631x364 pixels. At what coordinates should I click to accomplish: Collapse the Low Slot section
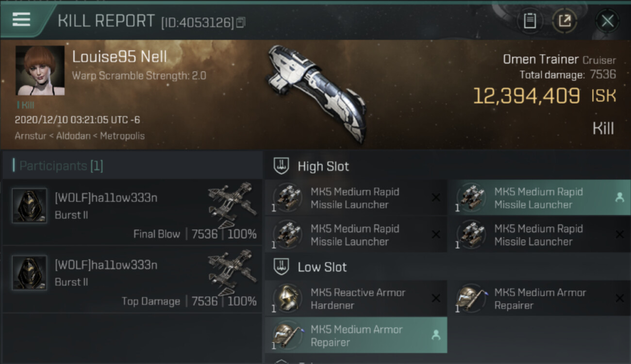pos(322,267)
